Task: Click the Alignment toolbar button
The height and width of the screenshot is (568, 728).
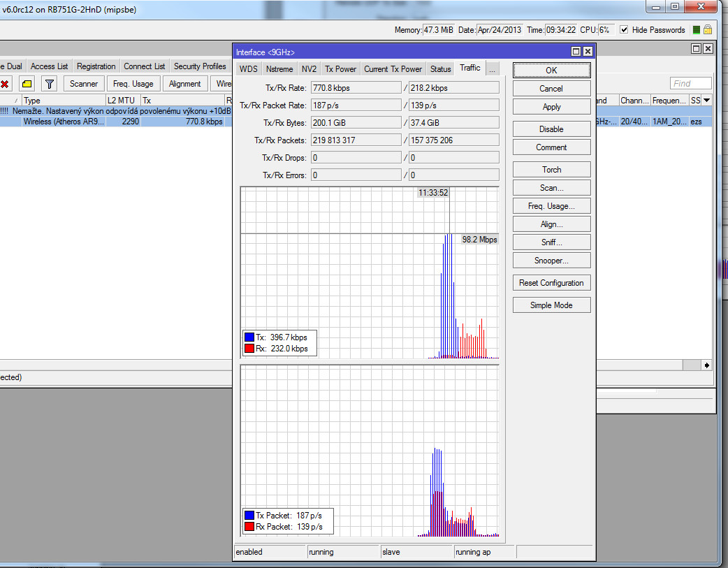Action: 184,84
